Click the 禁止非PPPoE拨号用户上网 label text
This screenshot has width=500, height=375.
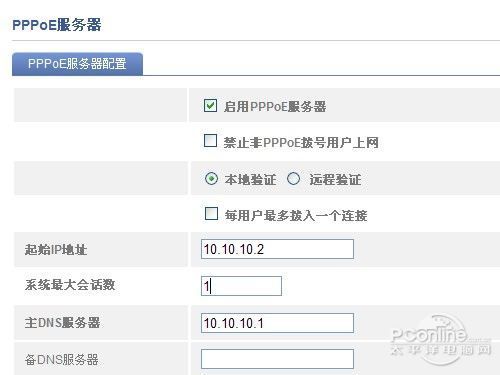[301, 143]
